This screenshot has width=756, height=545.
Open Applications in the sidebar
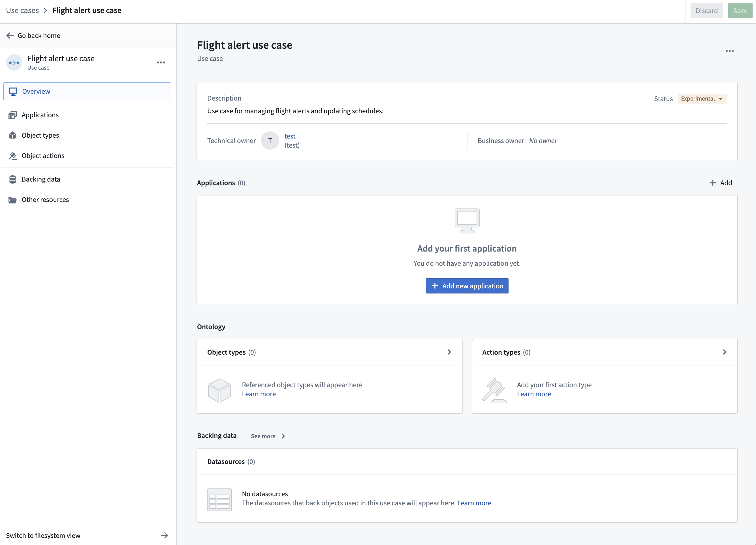tap(87, 115)
